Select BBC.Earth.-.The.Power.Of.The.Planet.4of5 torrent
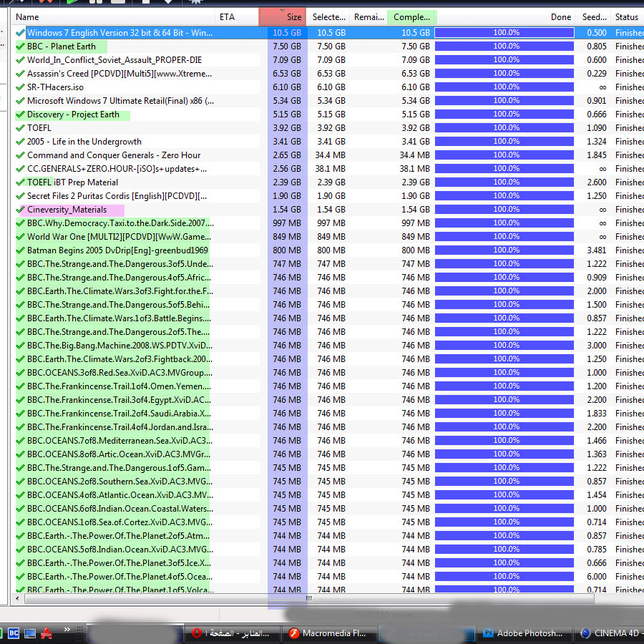The height and width of the screenshot is (644, 644). tap(119, 577)
